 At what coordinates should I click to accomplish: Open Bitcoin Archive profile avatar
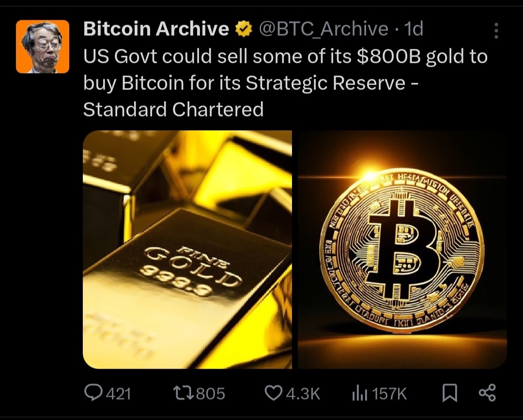click(x=43, y=46)
